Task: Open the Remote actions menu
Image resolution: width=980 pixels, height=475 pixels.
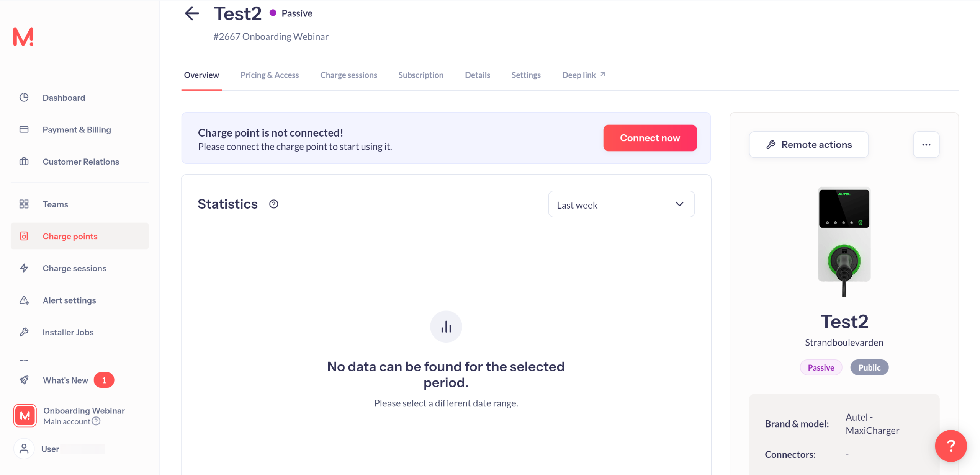Action: (x=808, y=145)
